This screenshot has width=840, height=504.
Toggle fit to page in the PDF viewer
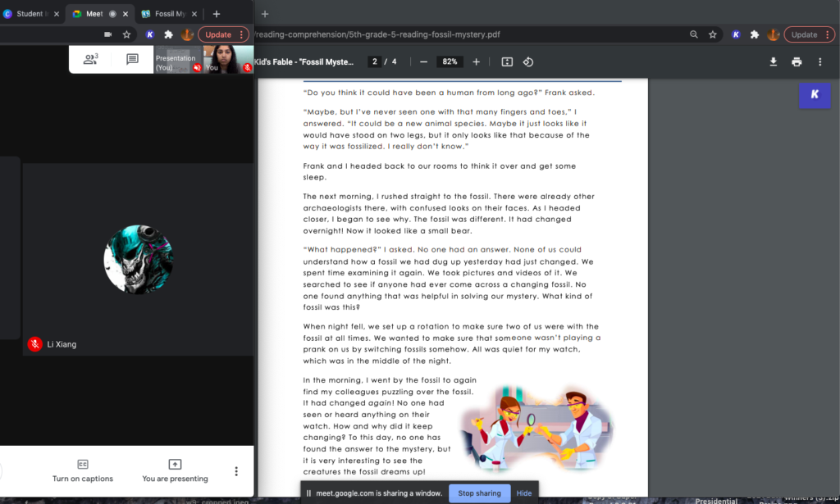(507, 61)
